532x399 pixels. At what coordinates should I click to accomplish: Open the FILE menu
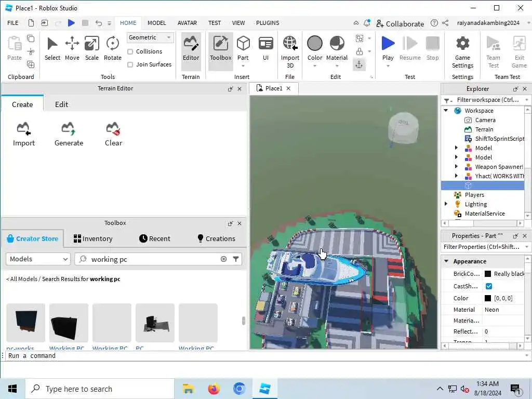click(13, 23)
